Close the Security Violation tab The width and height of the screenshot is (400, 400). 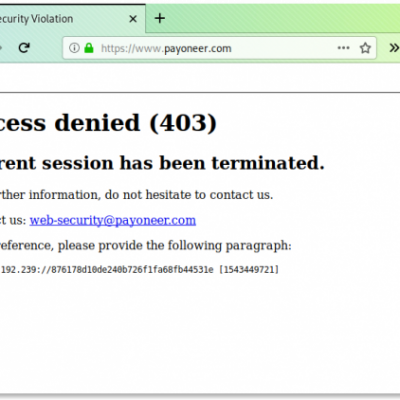(x=133, y=19)
